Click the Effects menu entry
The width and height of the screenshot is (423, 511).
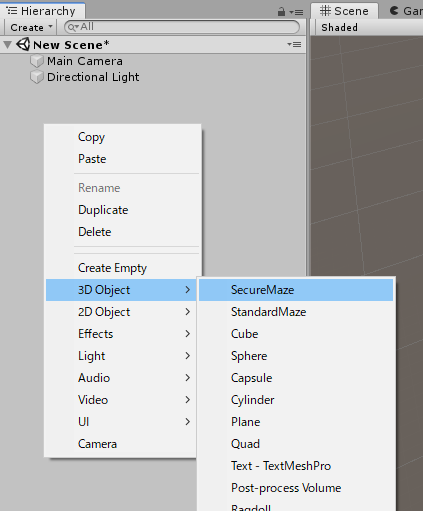(x=121, y=334)
